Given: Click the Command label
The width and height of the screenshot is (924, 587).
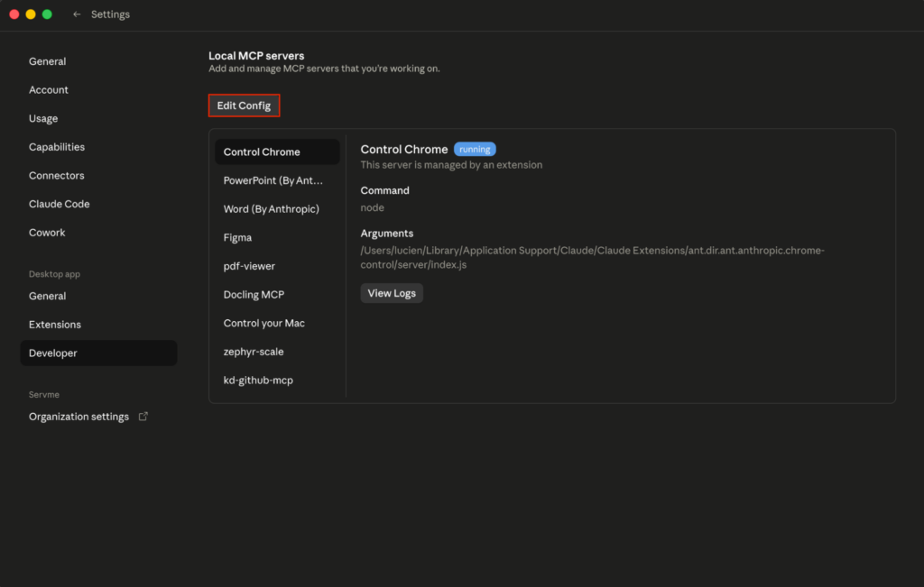Looking at the screenshot, I should [x=384, y=190].
